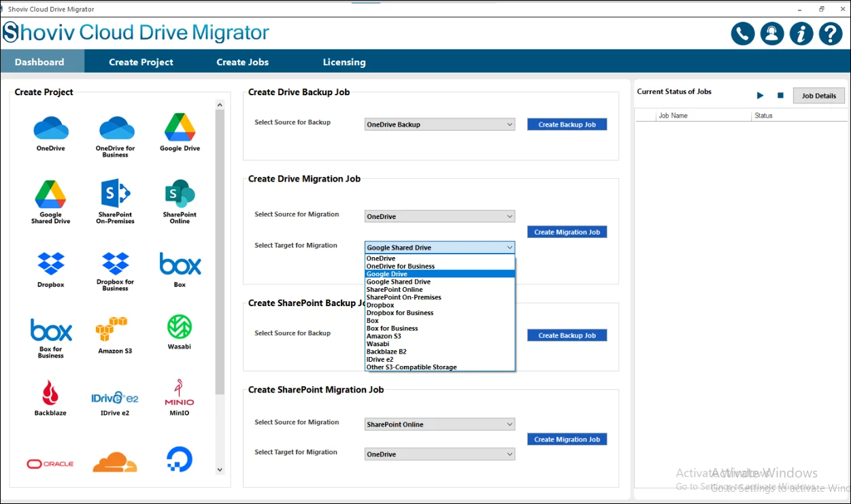
Task: Select Dropbox from the target list
Action: (440, 305)
